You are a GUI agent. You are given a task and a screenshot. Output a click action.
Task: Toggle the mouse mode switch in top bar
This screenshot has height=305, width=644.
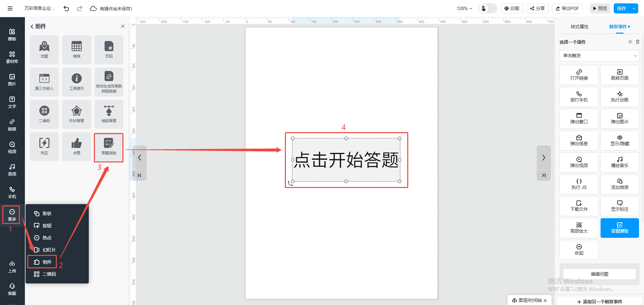(488, 8)
